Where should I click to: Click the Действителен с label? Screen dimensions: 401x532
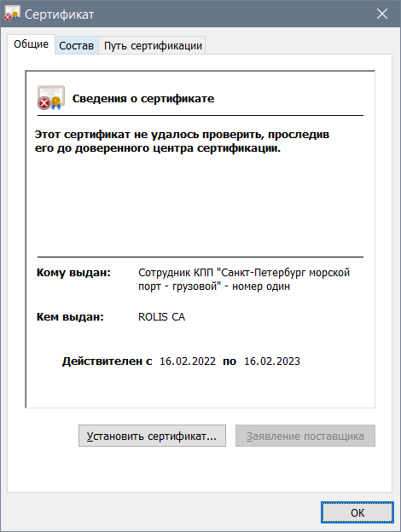[x=107, y=361]
